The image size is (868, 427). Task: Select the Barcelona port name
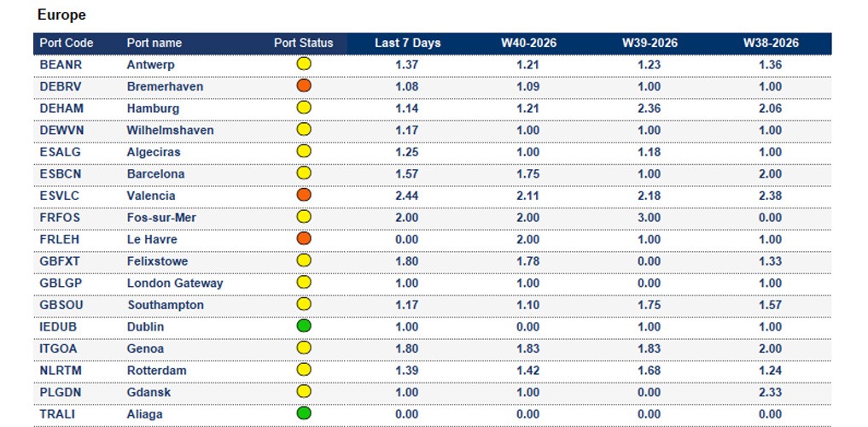coord(155,174)
